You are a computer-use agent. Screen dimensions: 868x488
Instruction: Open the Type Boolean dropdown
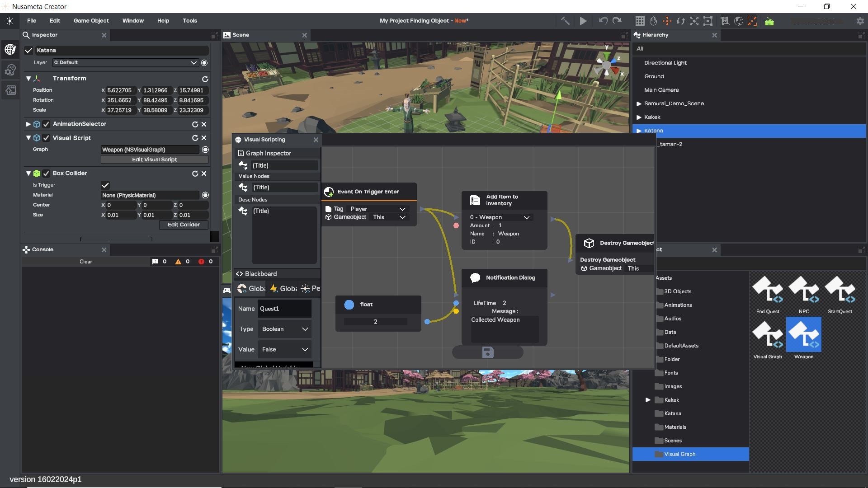[284, 329]
